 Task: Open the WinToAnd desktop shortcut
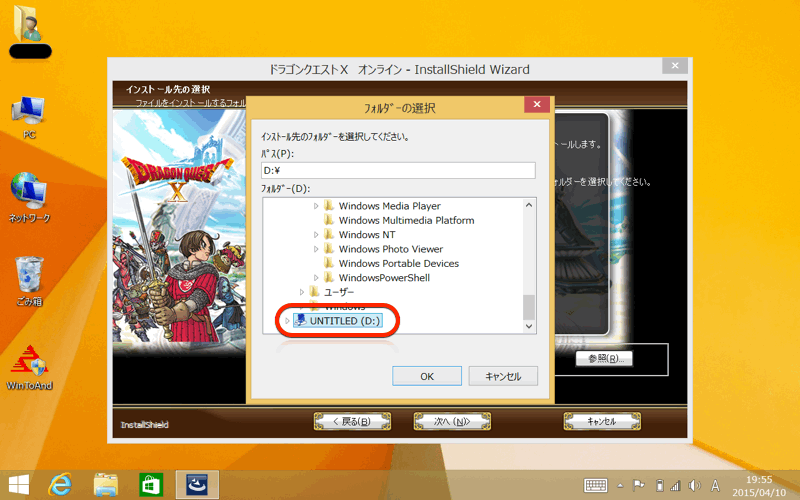[29, 366]
